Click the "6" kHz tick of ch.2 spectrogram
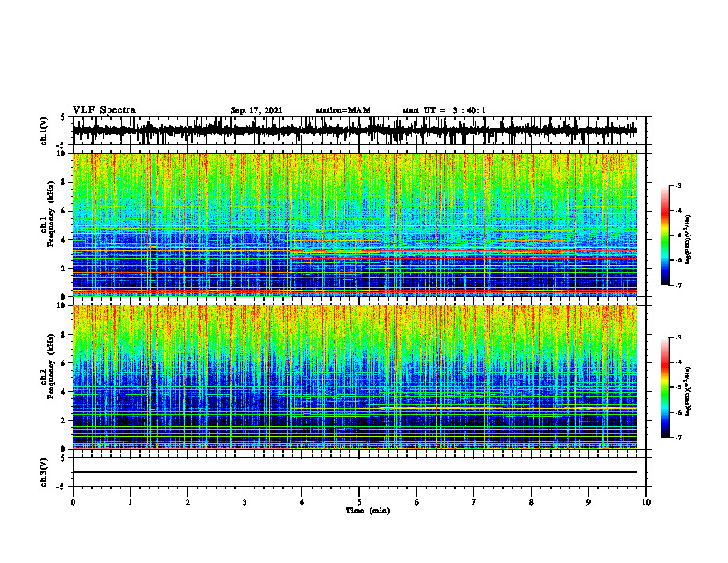This screenshot has height=563, width=728. point(65,363)
